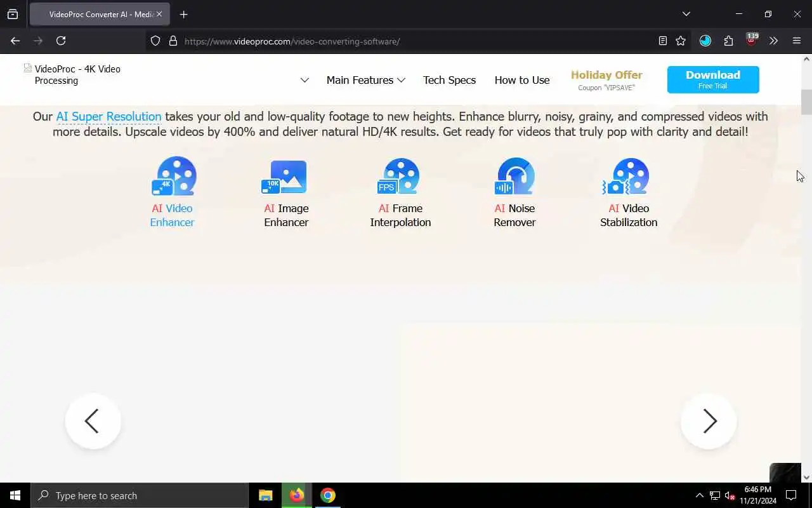812x508 pixels.
Task: Expand the unlabeled dropdown chevron in nav
Action: 304,80
